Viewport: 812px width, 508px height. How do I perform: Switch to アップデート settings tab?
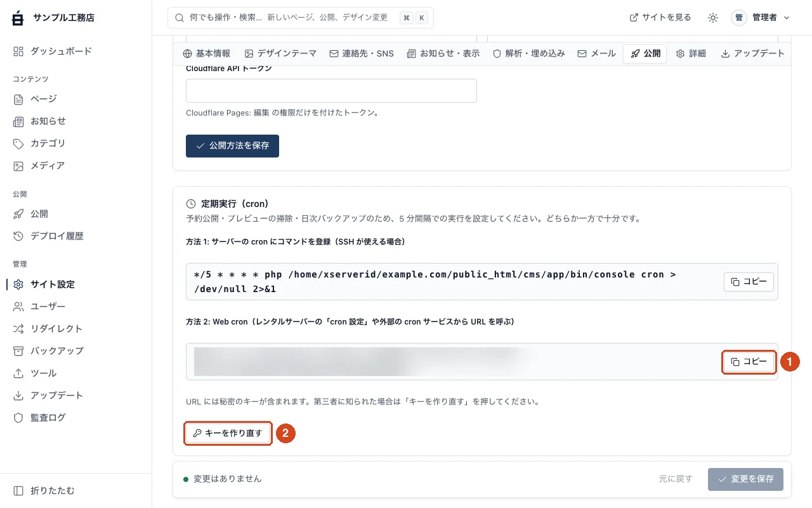(752, 53)
